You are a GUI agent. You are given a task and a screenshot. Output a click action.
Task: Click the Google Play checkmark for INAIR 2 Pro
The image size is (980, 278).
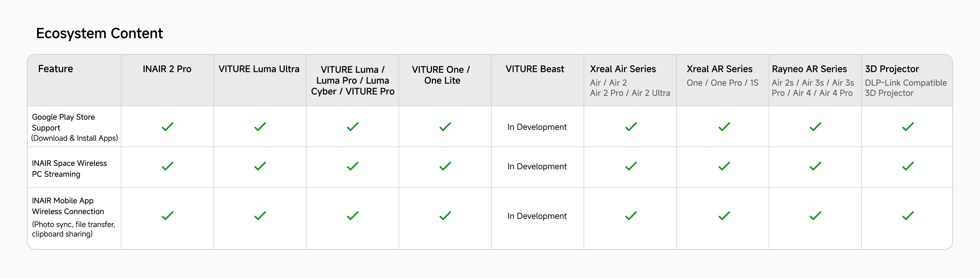(x=167, y=126)
